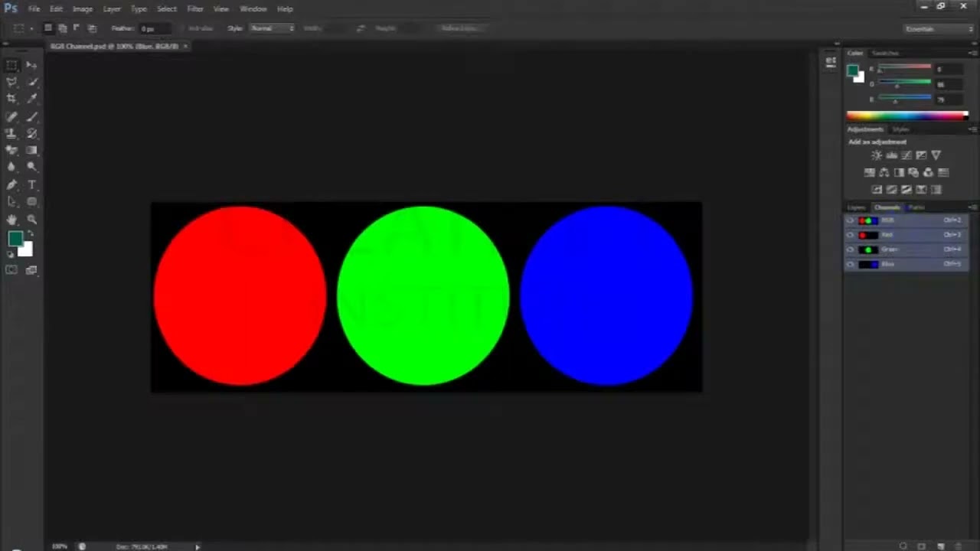Add a Levels adjustment
Image resolution: width=980 pixels, height=551 pixels.
[891, 155]
